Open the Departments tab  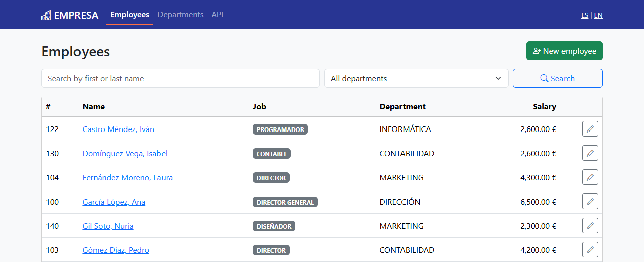click(x=181, y=15)
